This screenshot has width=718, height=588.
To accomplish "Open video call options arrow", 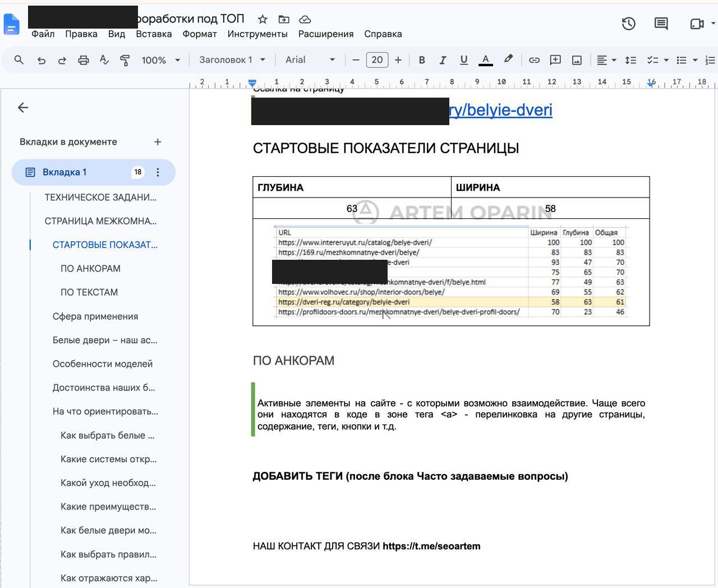I will tap(713, 24).
